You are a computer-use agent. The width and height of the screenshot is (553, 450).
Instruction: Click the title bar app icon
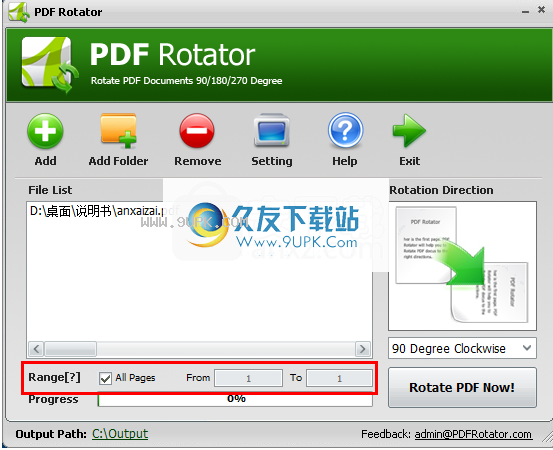19,12
